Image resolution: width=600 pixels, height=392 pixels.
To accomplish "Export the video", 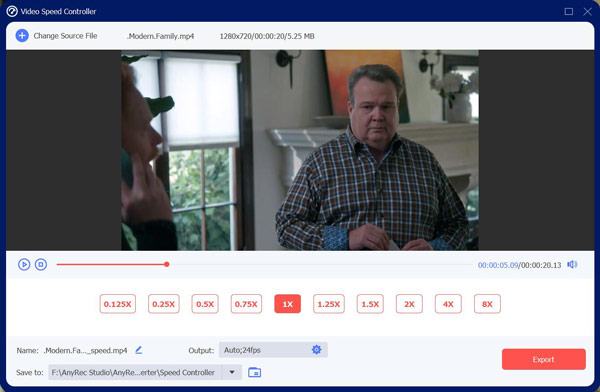I will (x=544, y=359).
